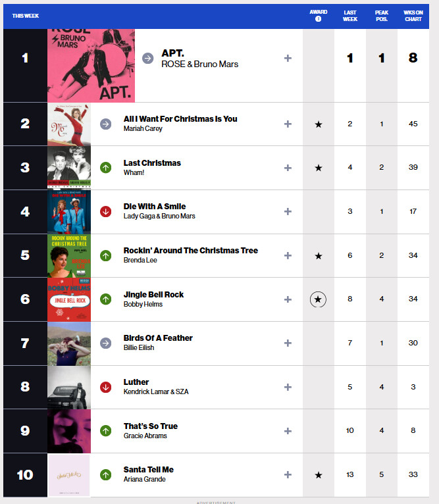Viewport: 439px width, 504px height.
Task: Click green up arrow beside Last Christmas
Action: pos(105,168)
